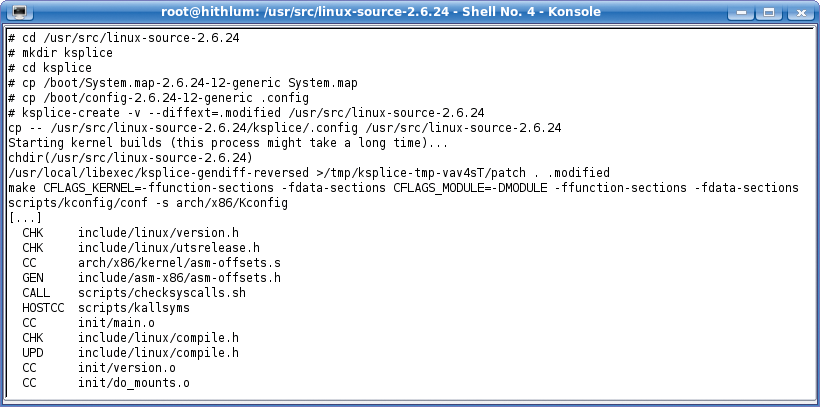Click the 'CC init/do_mounts.o' line
Viewport: 820px width, 407px height.
pos(106,383)
